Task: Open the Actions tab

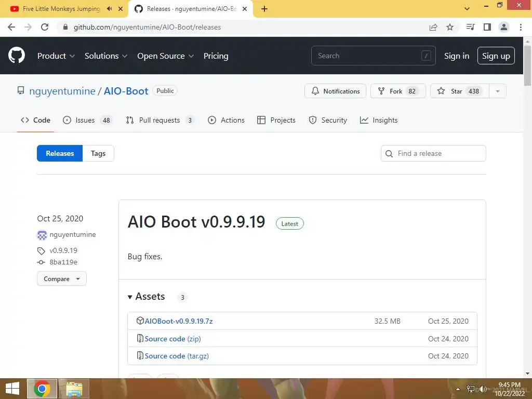Action: [226, 120]
